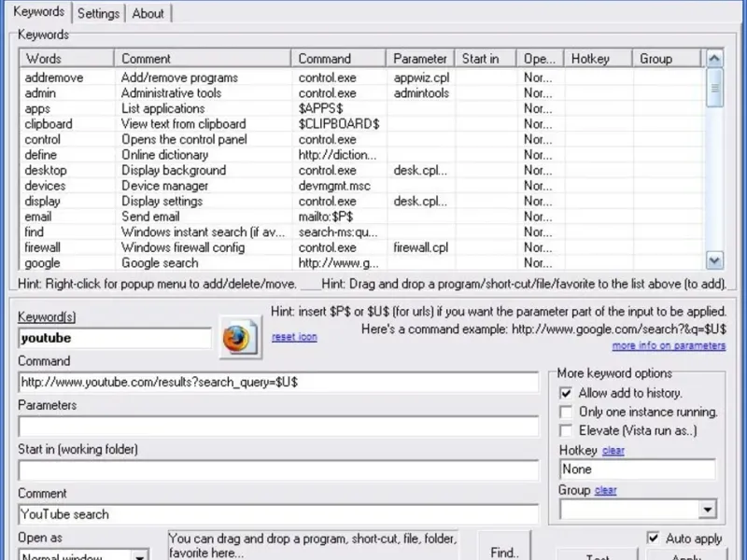Click the reset icon link
This screenshot has height=560, width=747.
click(x=294, y=337)
